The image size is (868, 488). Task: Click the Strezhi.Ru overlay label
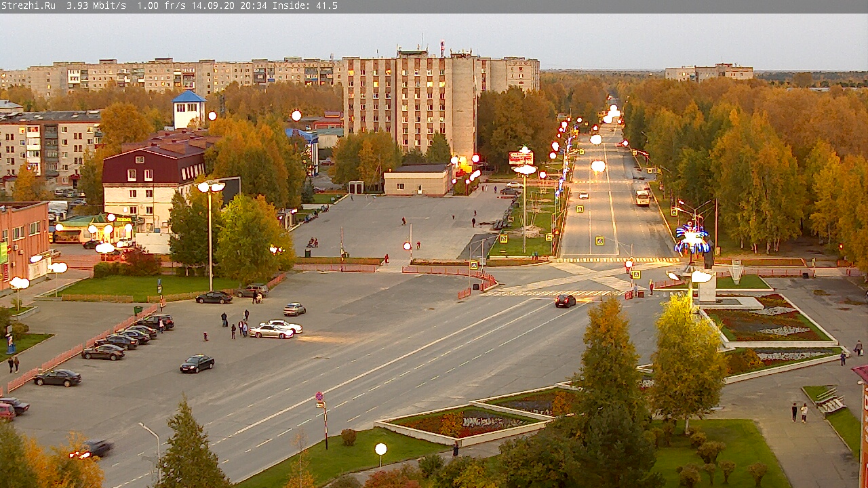click(28, 5)
